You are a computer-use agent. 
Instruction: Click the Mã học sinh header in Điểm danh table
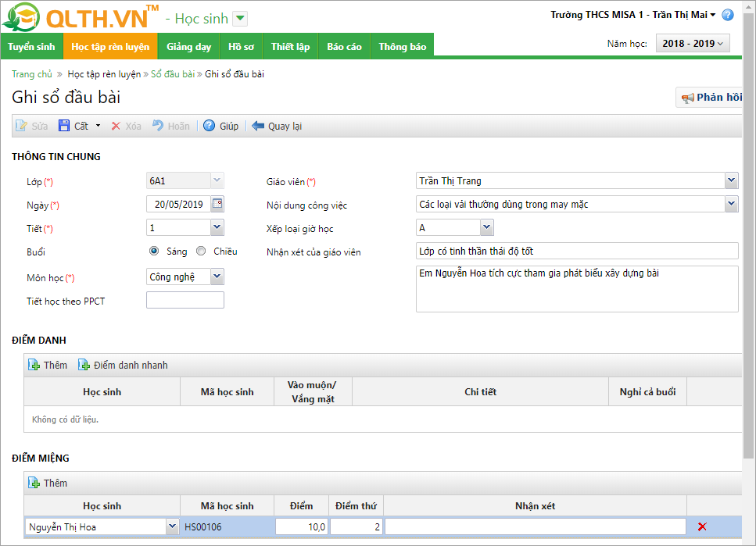click(x=227, y=392)
